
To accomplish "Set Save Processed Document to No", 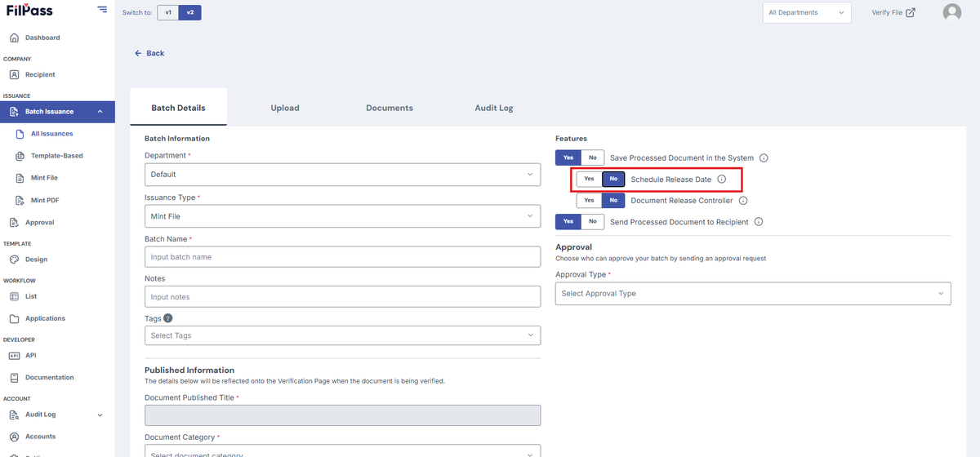I will tap(592, 158).
